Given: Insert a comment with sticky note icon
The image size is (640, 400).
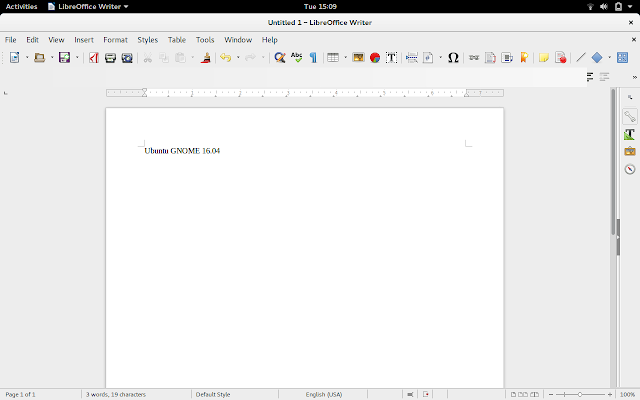Looking at the screenshot, I should pyautogui.click(x=544, y=58).
